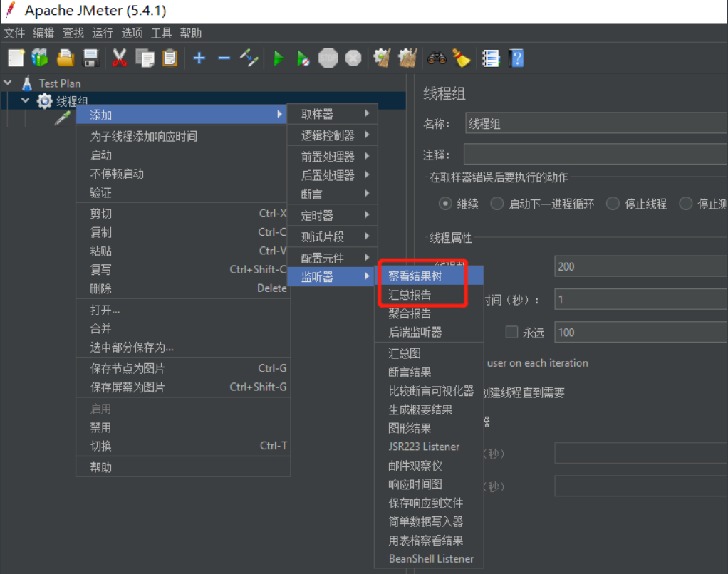The height and width of the screenshot is (574, 728).
Task: Open the 工具 menu
Action: tap(161, 33)
